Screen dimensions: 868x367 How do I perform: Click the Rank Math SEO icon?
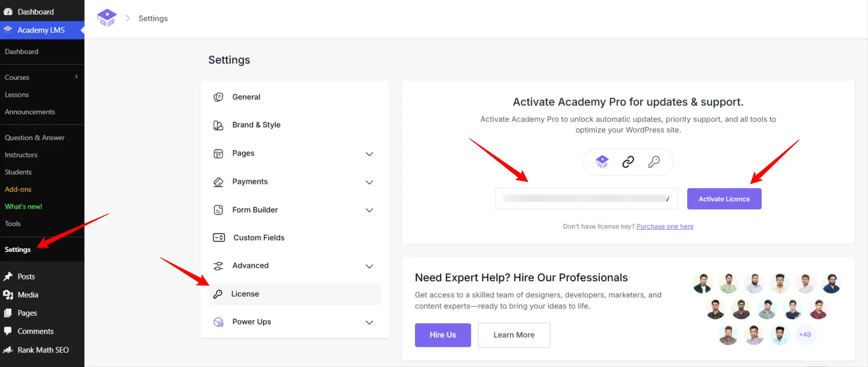tap(8, 350)
